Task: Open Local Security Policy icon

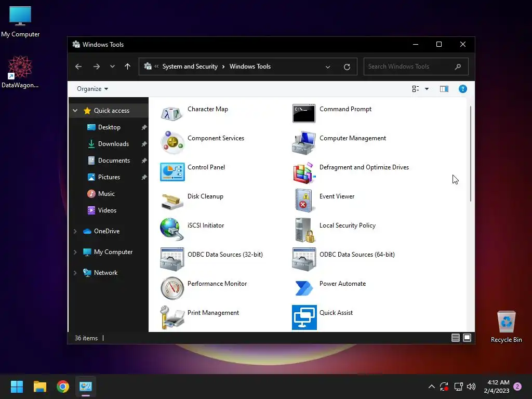Action: pos(304,230)
